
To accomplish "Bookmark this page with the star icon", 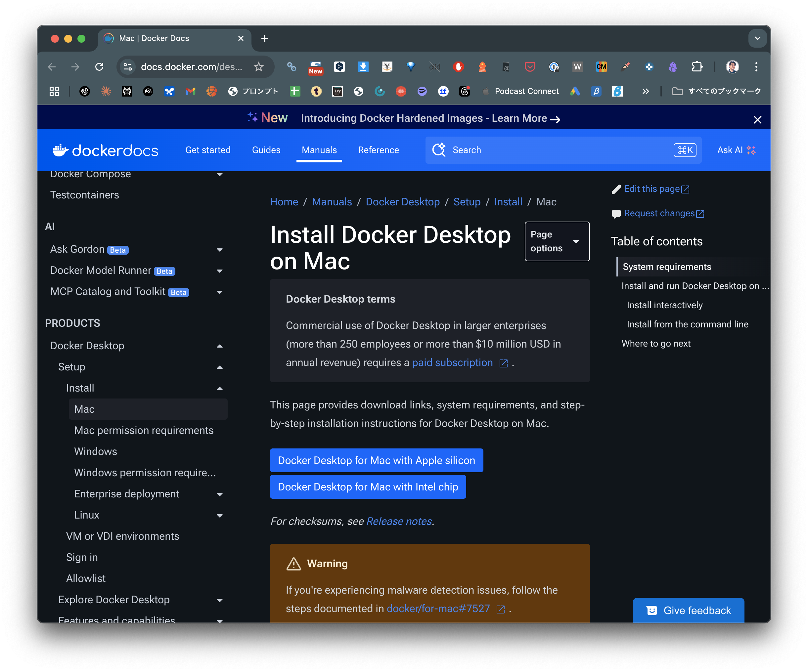I will (x=258, y=67).
